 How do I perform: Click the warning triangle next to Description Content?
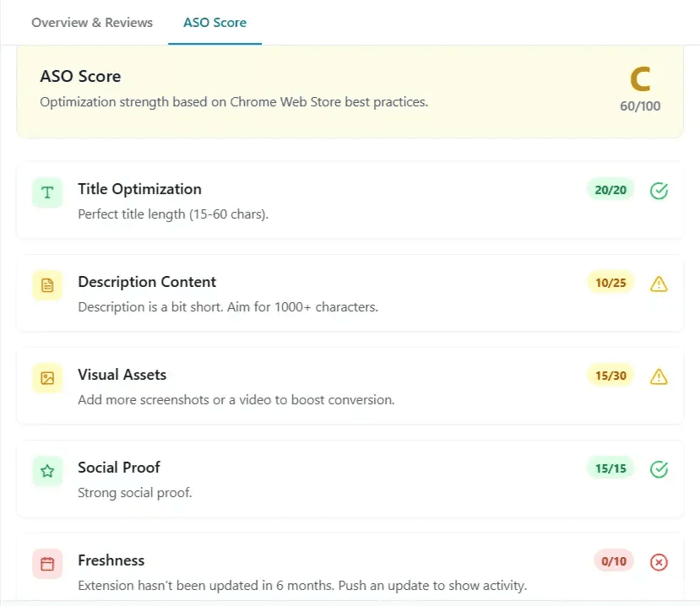(659, 284)
